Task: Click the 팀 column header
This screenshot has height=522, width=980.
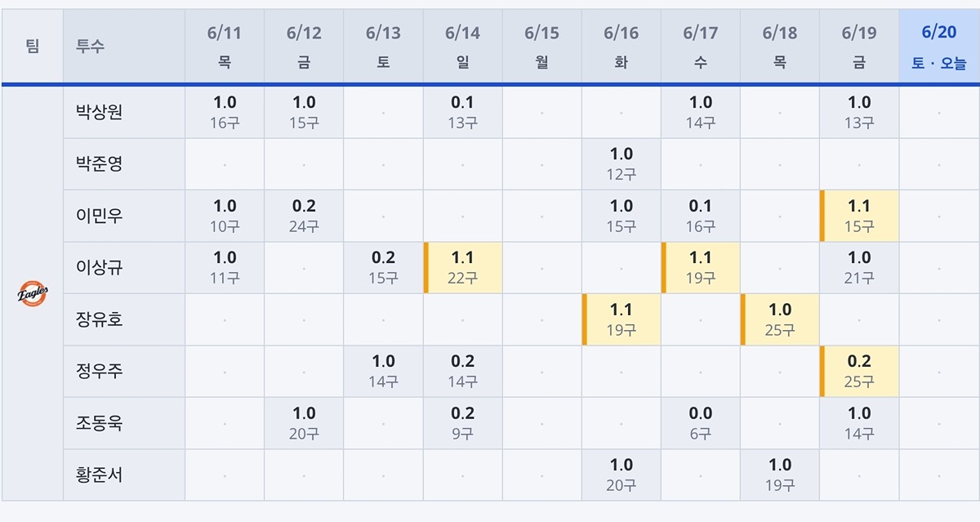Action: 33,47
